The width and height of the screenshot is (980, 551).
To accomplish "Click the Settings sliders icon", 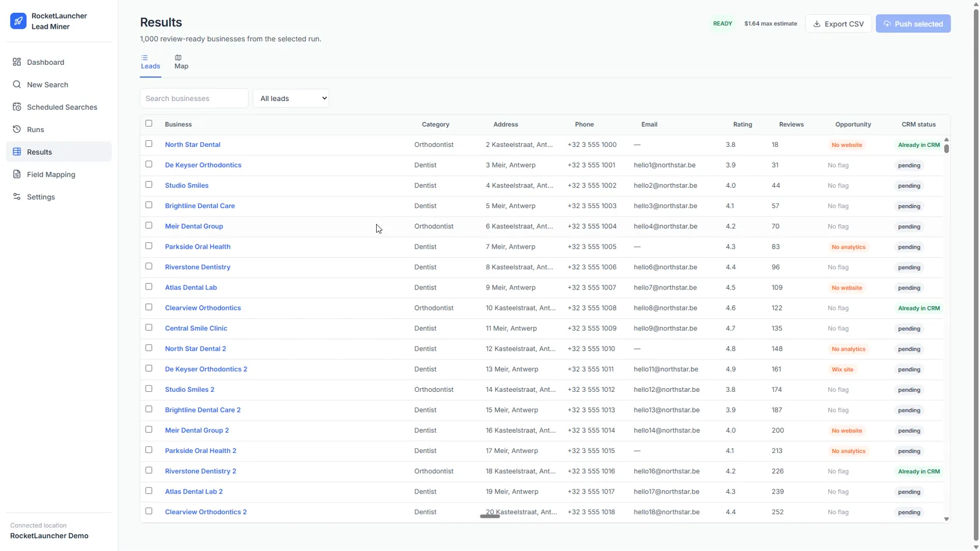I will pos(17,197).
